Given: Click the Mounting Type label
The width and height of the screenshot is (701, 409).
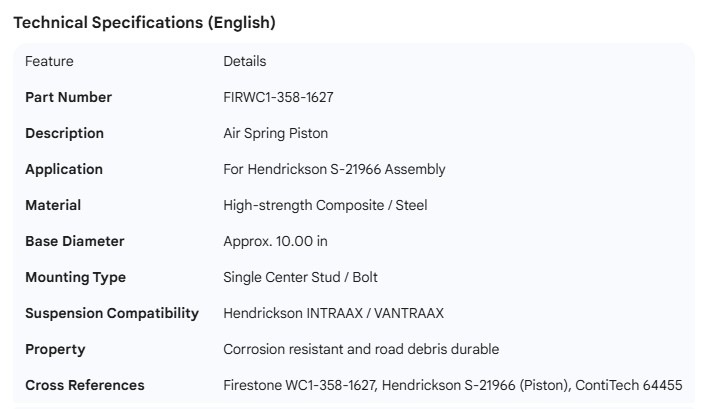Looking at the screenshot, I should click(75, 277).
